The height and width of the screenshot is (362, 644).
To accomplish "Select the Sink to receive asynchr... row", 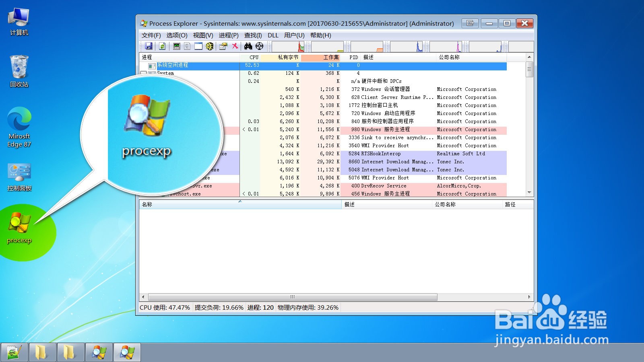I will (323, 138).
